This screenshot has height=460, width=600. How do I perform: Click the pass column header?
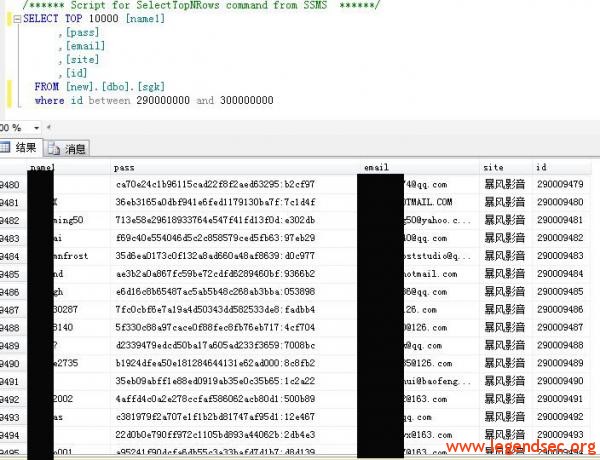[235, 168]
